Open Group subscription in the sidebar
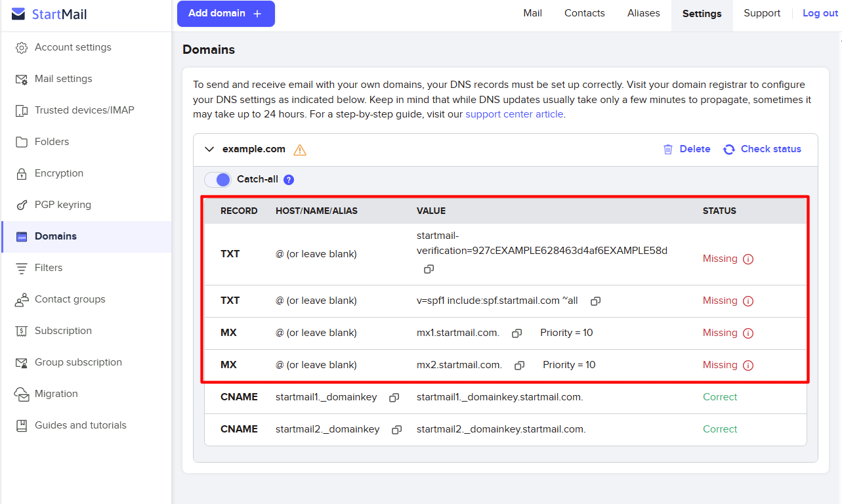Screen dimensions: 842x504 (86, 362)
